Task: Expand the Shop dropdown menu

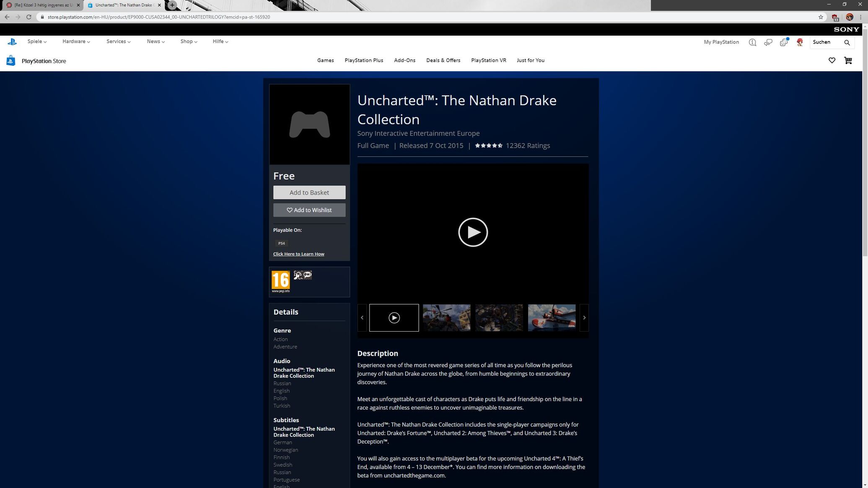Action: (x=189, y=42)
